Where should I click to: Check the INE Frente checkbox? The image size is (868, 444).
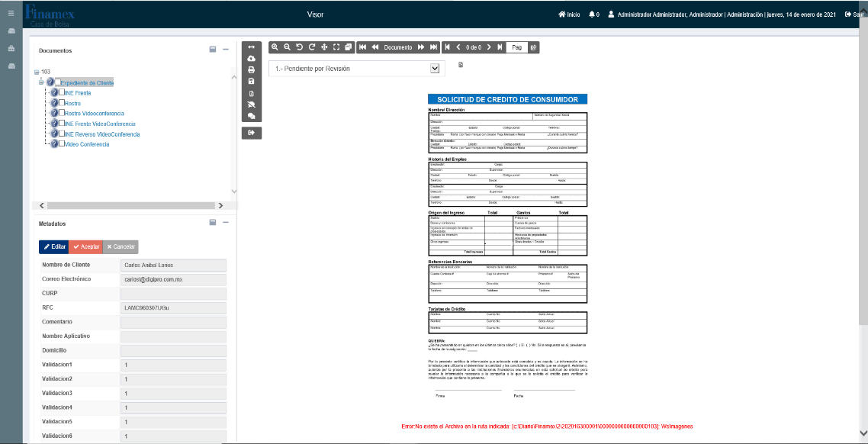pos(60,93)
